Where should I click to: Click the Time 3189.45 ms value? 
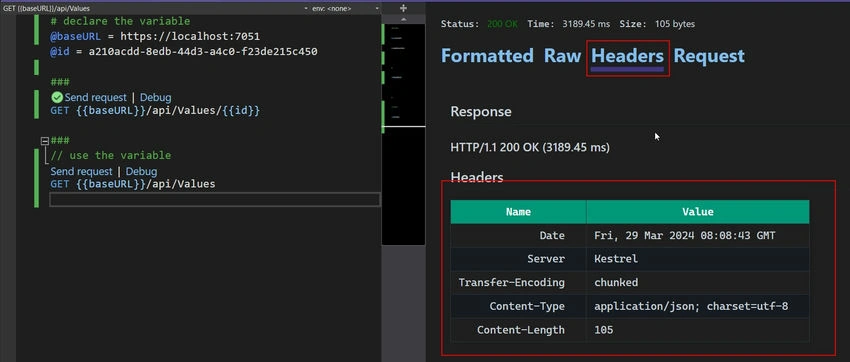pyautogui.click(x=586, y=24)
